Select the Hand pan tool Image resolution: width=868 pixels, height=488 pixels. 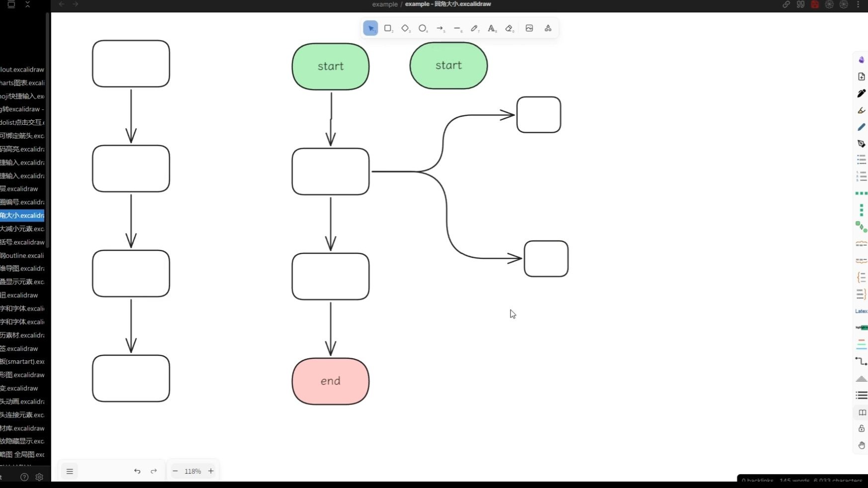tap(862, 445)
